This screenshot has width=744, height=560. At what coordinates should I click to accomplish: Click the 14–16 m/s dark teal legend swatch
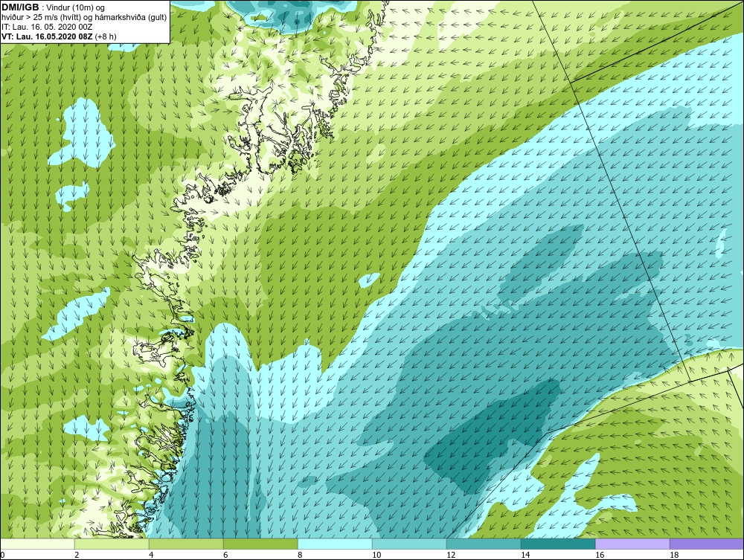click(558, 544)
